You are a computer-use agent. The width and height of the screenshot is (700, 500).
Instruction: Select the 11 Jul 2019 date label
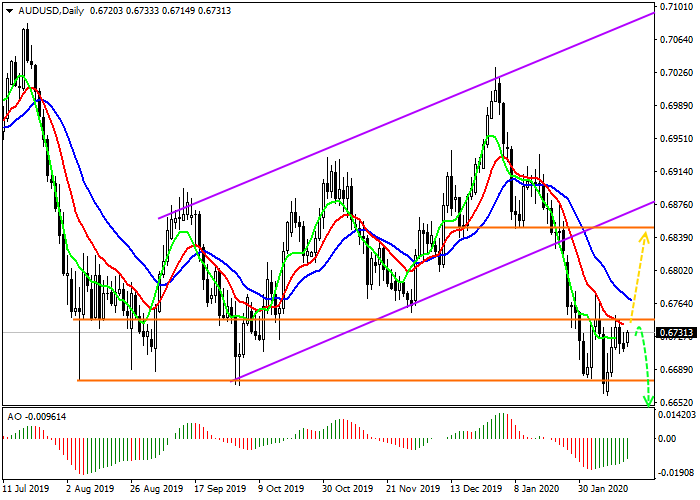tap(24, 490)
